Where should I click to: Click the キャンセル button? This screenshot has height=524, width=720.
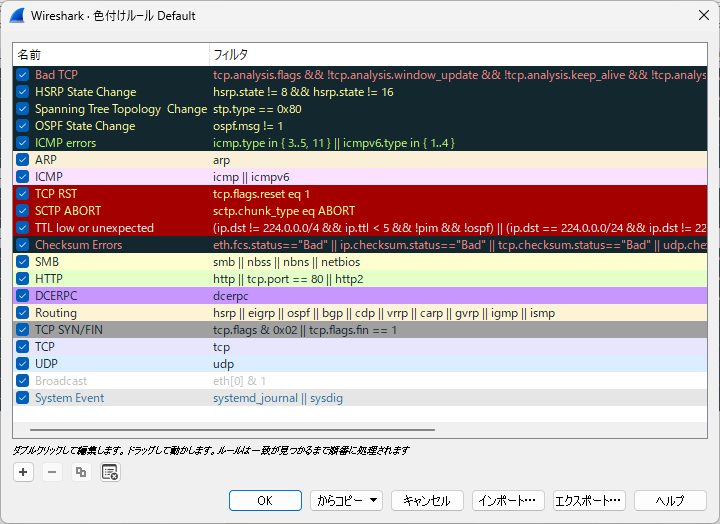[427, 501]
